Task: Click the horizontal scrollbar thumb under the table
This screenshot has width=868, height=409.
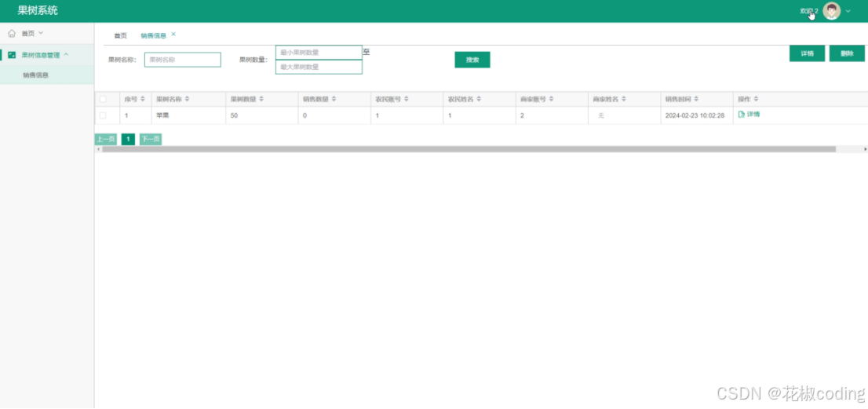Action: pos(469,149)
